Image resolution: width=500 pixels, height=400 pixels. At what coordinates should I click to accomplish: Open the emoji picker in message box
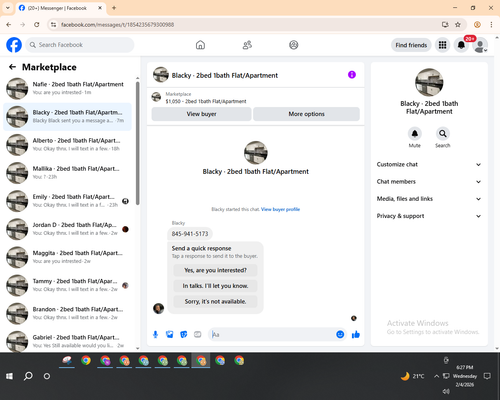[340, 334]
